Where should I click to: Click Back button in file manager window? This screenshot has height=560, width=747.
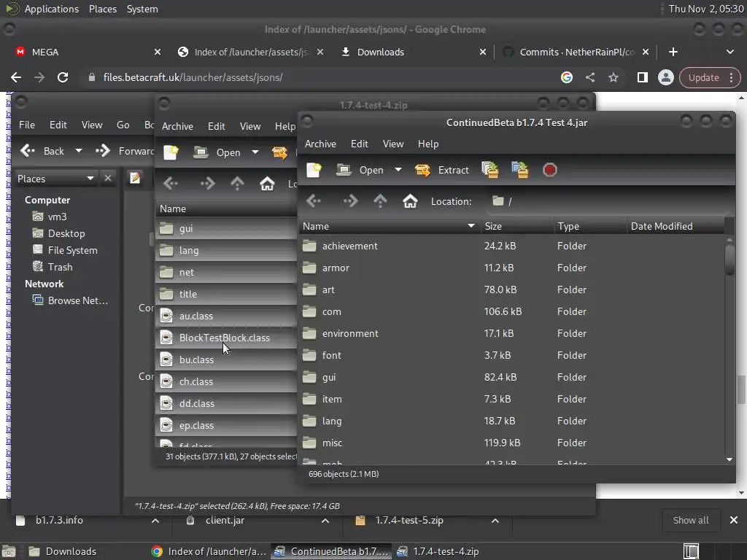(x=42, y=151)
